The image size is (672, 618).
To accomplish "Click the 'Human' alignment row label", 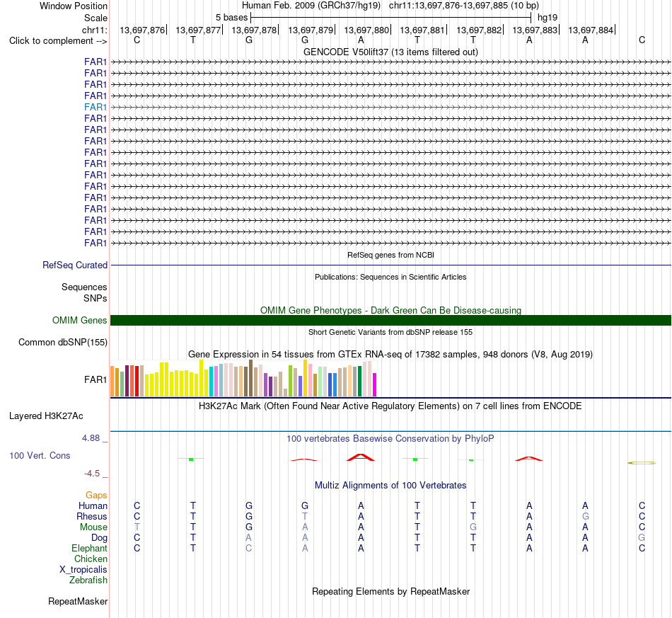I will click(93, 506).
